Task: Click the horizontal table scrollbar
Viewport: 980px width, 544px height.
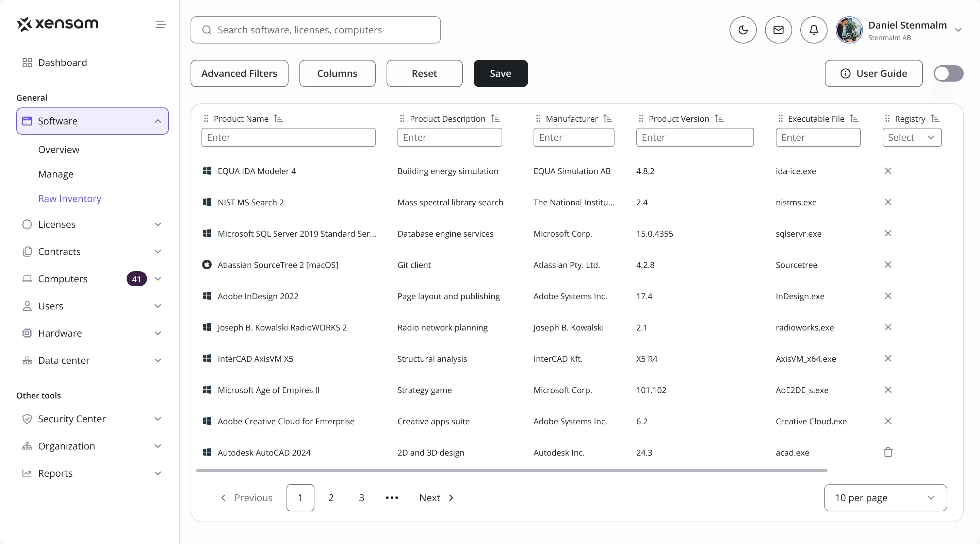Action: coord(511,470)
